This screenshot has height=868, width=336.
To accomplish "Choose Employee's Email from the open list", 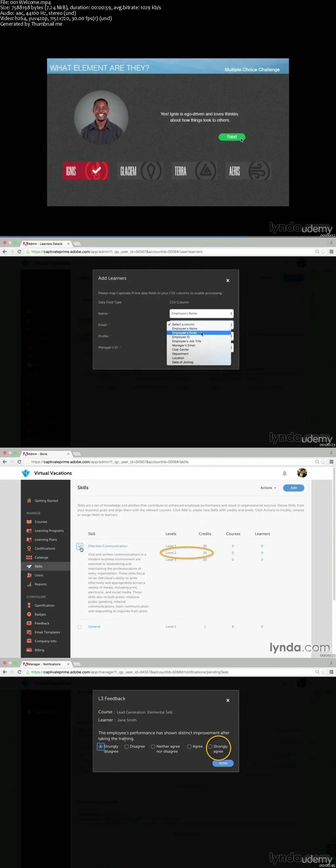I will [x=199, y=333].
